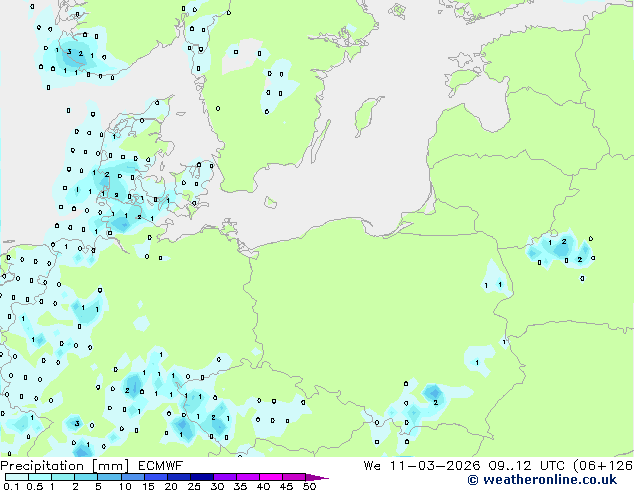The image size is (634, 490).
Task: Click the legend swatch between 15 and 20
Action: 156,477
